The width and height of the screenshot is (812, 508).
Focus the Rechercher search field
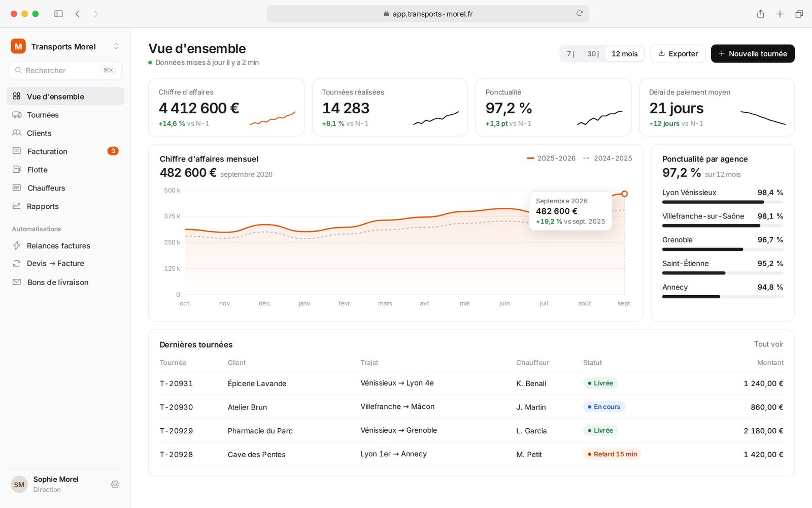coord(65,70)
